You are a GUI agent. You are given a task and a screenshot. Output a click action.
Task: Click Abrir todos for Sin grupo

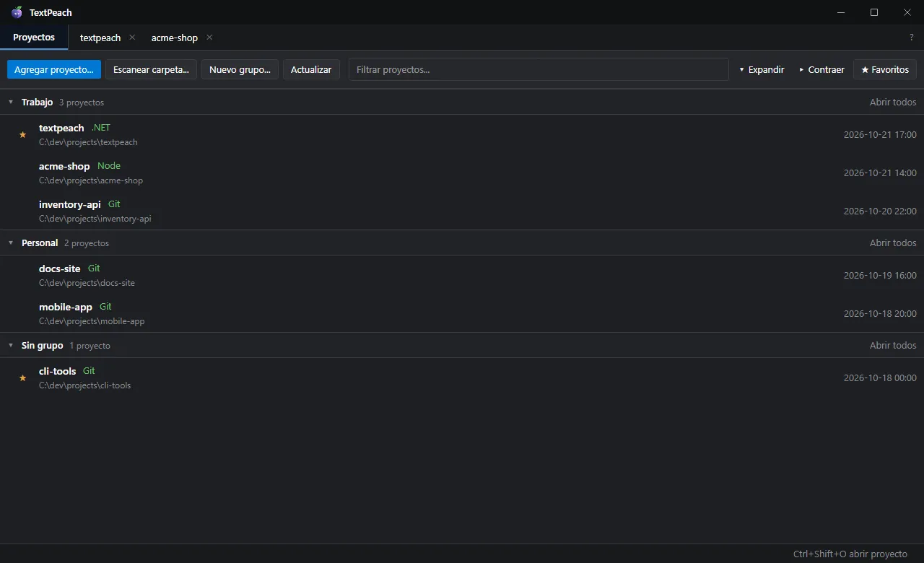tap(893, 346)
